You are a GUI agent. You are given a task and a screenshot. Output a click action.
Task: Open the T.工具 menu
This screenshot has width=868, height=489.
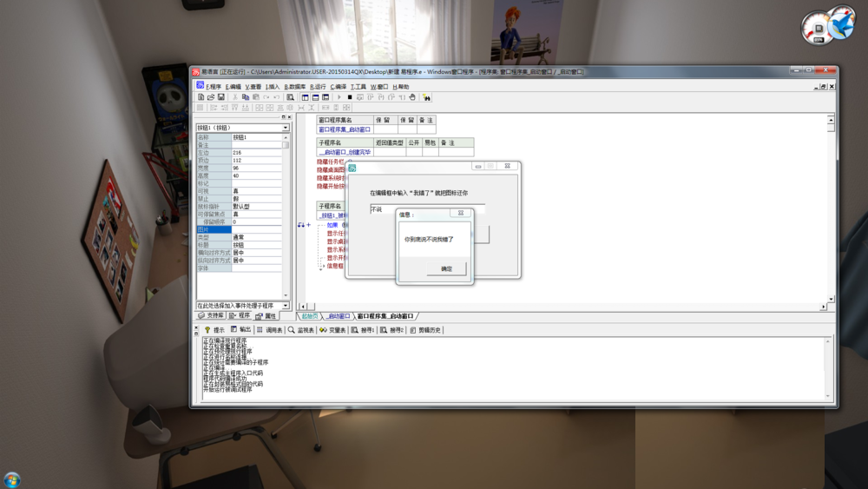(x=358, y=87)
